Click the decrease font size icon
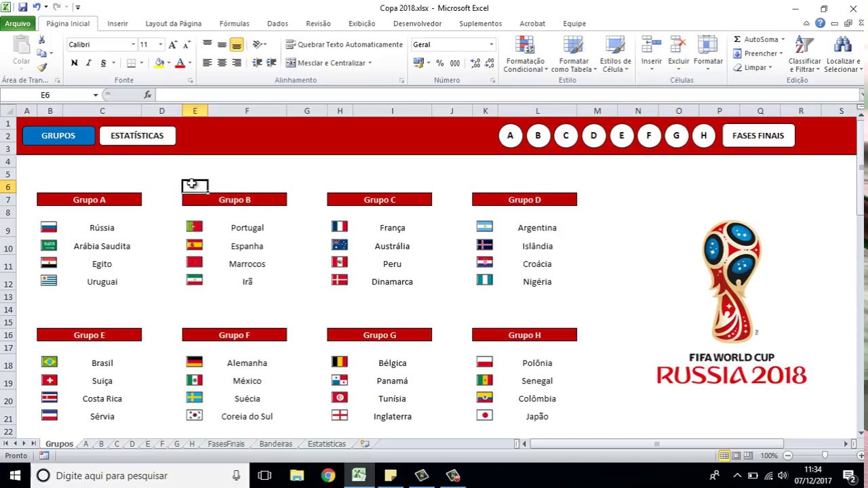This screenshot has height=488, width=868. [x=186, y=44]
